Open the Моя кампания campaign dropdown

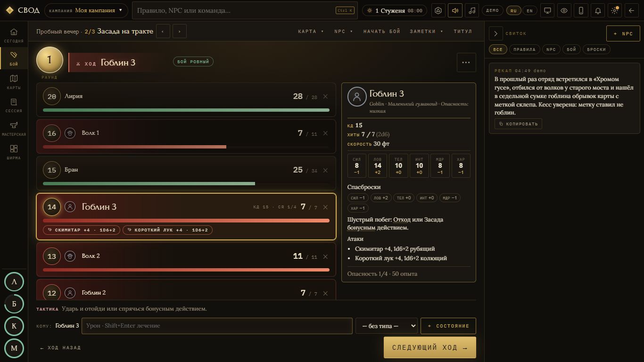point(86,10)
